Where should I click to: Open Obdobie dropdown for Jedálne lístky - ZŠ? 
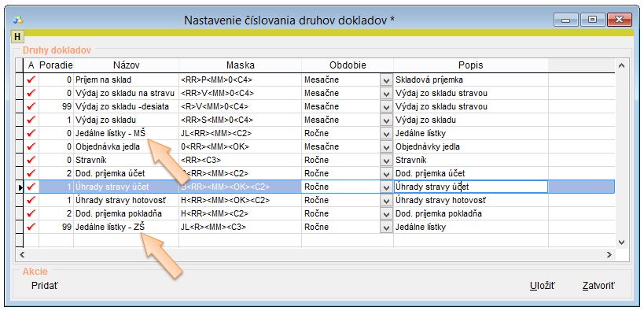click(386, 228)
